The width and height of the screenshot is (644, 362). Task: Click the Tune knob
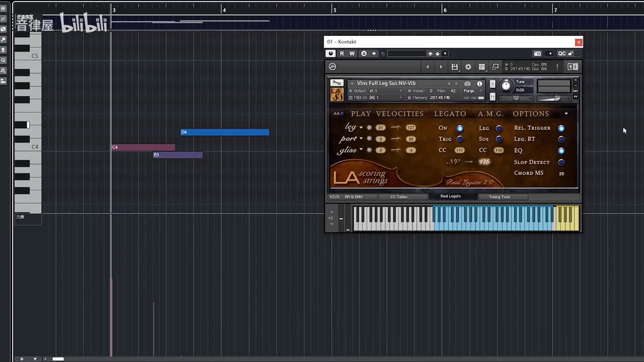coord(506,86)
